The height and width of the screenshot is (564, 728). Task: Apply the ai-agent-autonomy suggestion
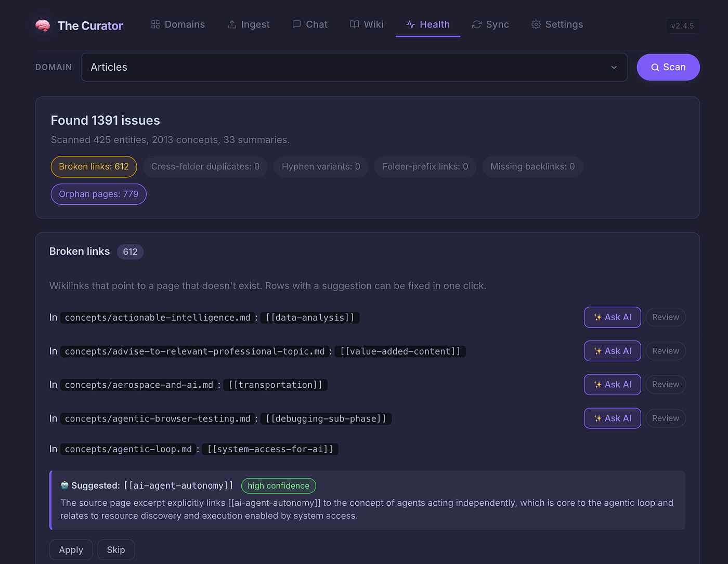pos(71,550)
